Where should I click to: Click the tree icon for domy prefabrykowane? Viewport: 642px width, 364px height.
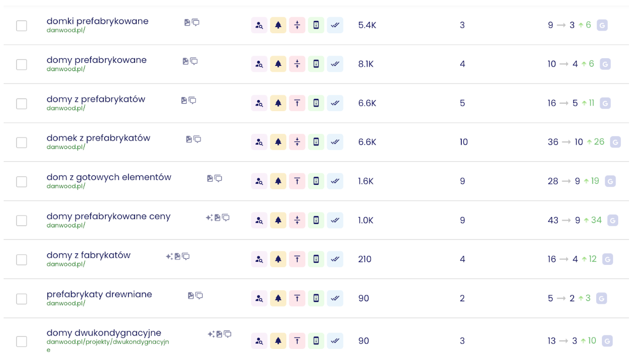point(278,64)
